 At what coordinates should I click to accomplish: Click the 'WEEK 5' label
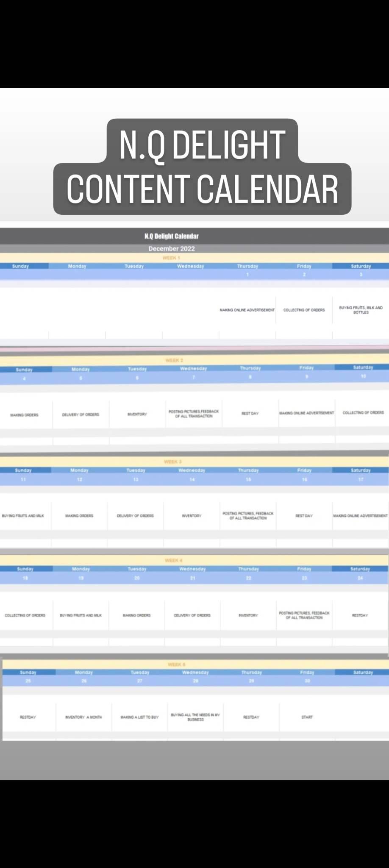(176, 665)
